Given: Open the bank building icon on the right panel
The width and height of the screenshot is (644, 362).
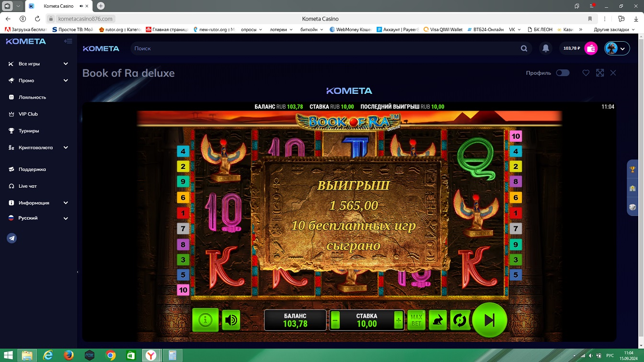Looking at the screenshot, I should click(632, 188).
